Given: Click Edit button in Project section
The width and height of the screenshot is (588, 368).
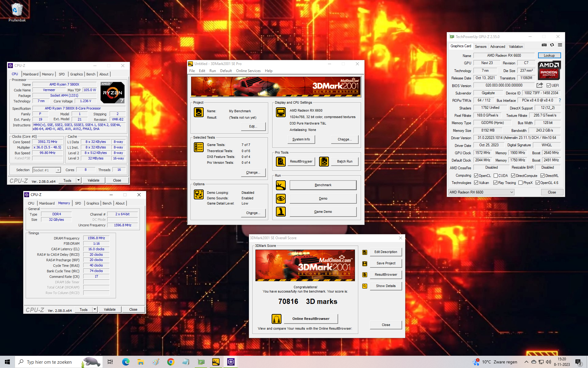Looking at the screenshot, I should pos(253,127).
